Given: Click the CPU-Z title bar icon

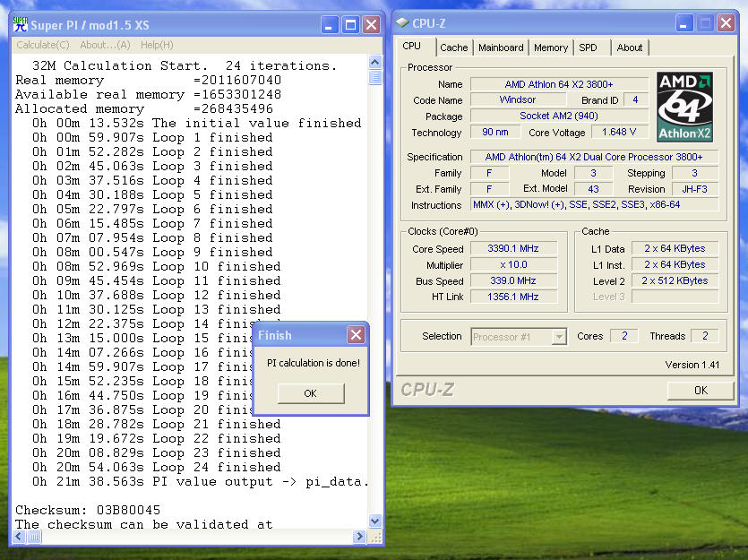Looking at the screenshot, I should click(402, 23).
